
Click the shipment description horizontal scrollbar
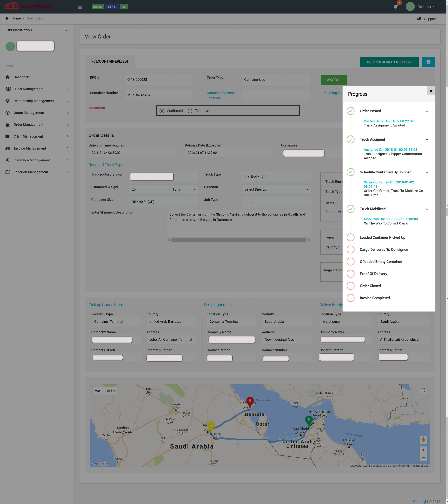(239, 240)
